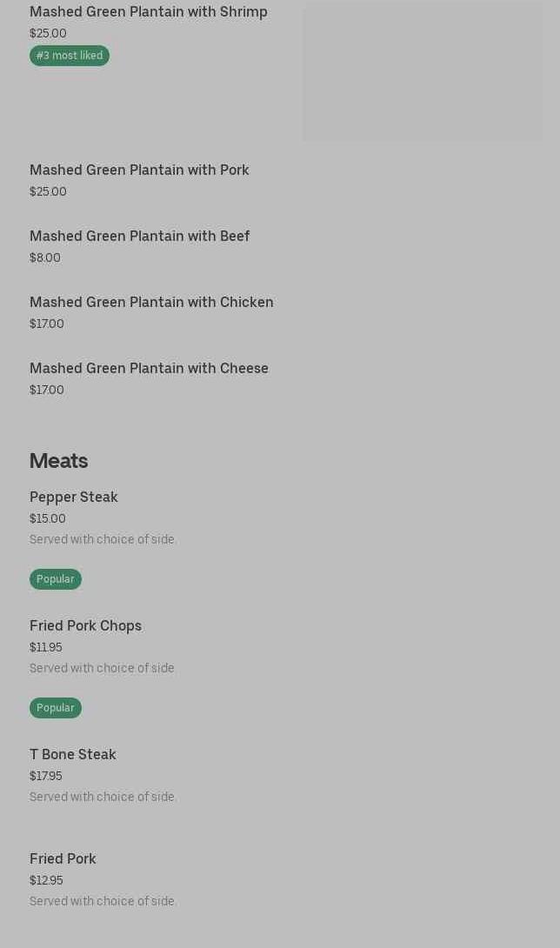
Task: Select the Fried Pork Chops item
Action: click(x=85, y=626)
